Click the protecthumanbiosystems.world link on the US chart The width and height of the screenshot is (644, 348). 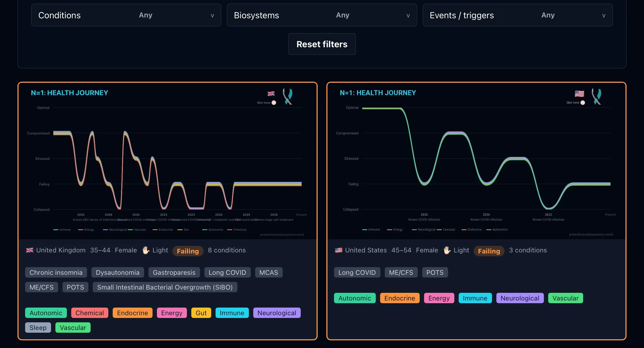click(591, 235)
